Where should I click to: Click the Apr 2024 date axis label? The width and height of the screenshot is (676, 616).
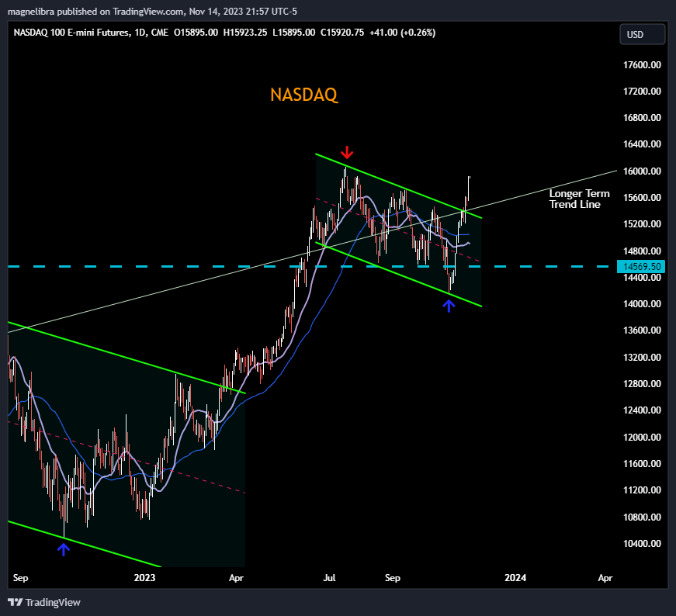(605, 578)
